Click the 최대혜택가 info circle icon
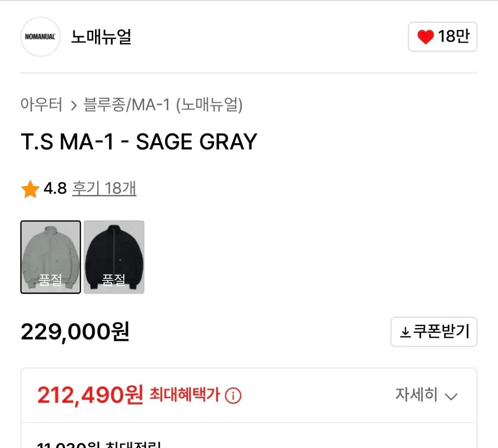Image resolution: width=498 pixels, height=448 pixels. (x=233, y=395)
